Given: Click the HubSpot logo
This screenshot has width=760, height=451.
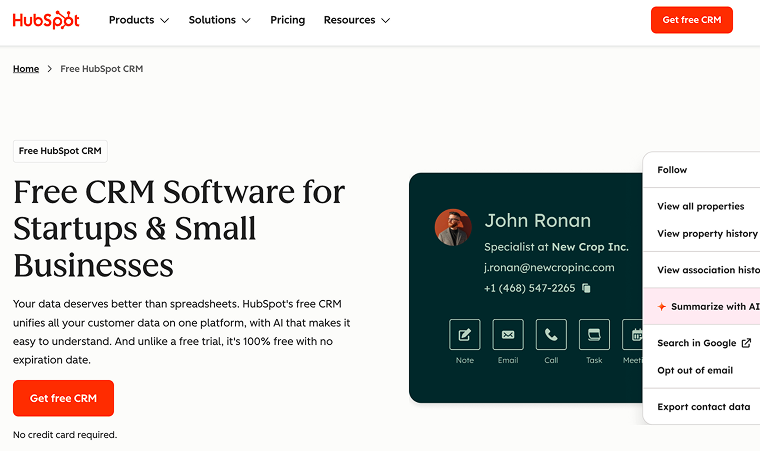Looking at the screenshot, I should pyautogui.click(x=46, y=20).
